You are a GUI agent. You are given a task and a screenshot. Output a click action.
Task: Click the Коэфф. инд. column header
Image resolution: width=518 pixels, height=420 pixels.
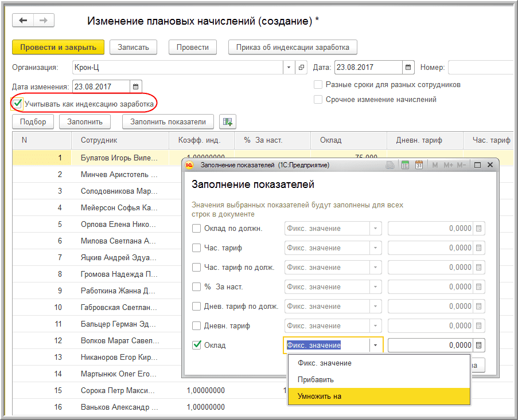pos(201,140)
